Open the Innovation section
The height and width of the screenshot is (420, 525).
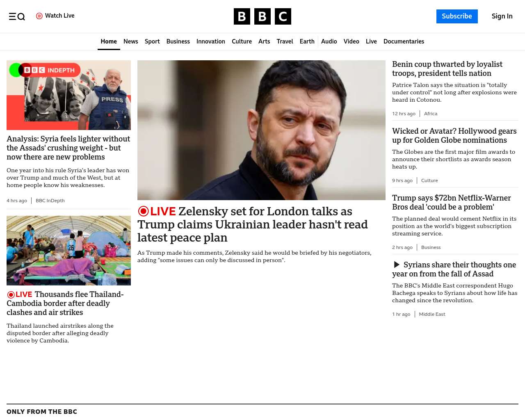tap(211, 41)
